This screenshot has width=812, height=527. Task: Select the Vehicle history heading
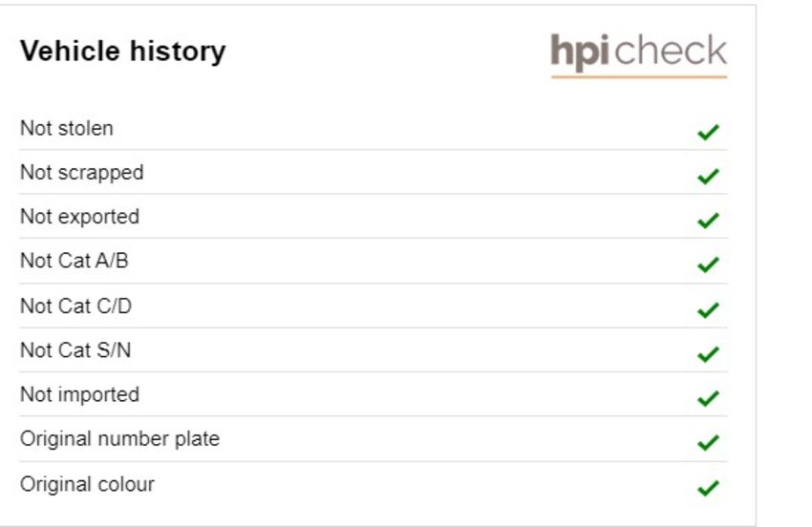pyautogui.click(x=122, y=52)
